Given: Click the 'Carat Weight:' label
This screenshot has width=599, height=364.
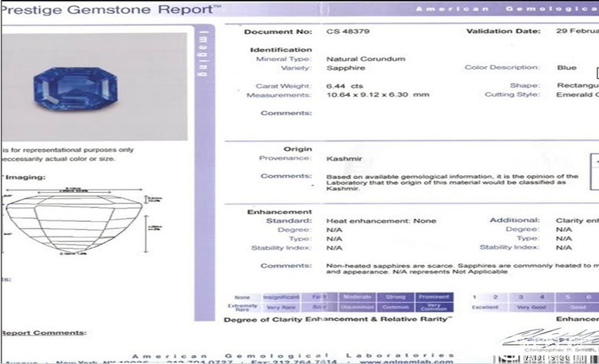Looking at the screenshot, I should (x=283, y=86).
